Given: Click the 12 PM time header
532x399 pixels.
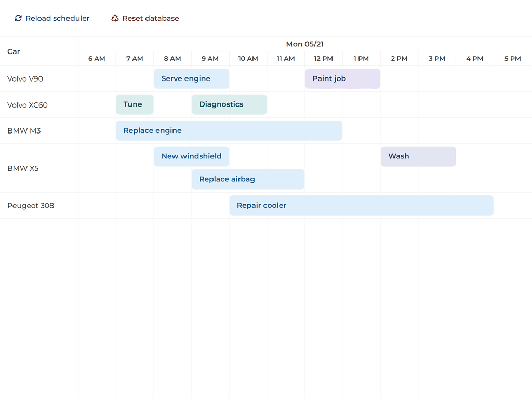Looking at the screenshot, I should click(x=323, y=58).
